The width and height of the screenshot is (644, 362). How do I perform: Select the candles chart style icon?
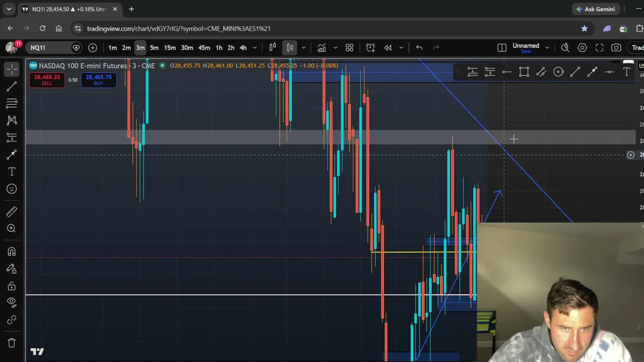290,48
